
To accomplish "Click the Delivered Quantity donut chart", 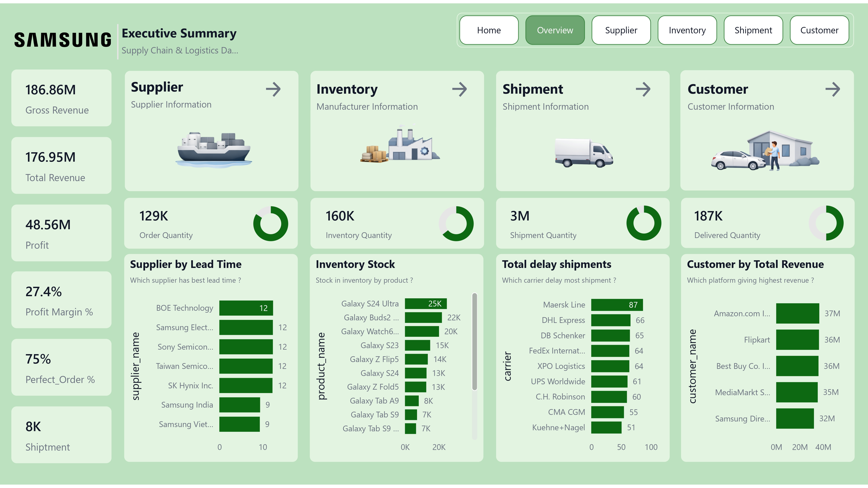I will point(826,223).
